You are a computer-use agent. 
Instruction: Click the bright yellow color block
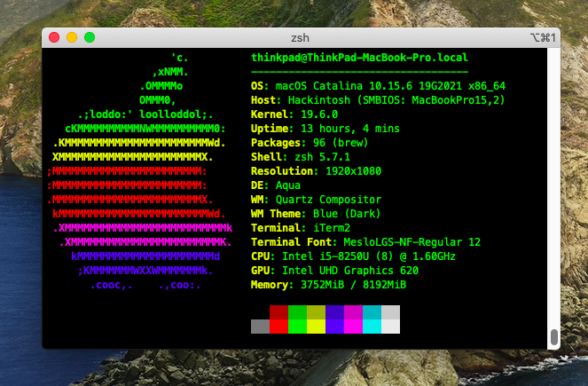(x=316, y=327)
